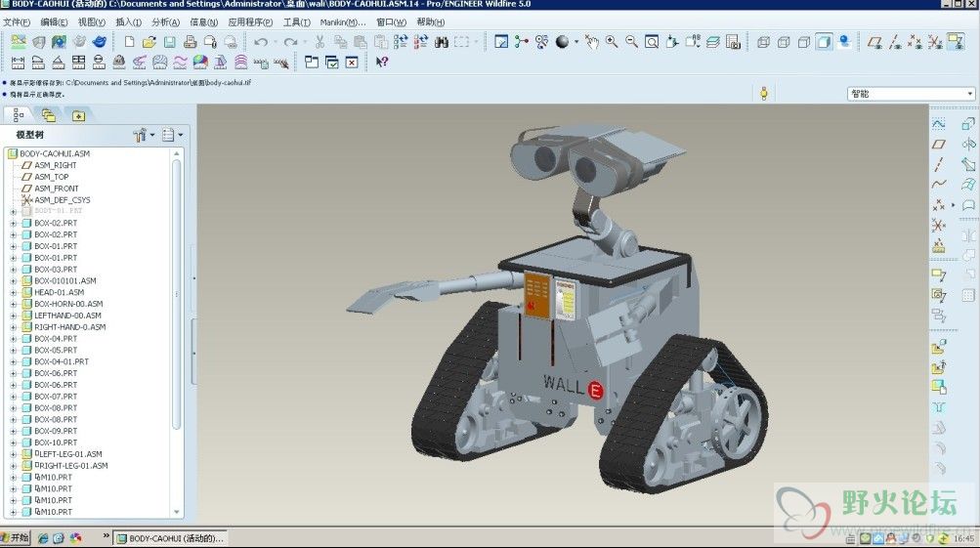
Task: Switch display to Shading mode
Action: coord(824,42)
